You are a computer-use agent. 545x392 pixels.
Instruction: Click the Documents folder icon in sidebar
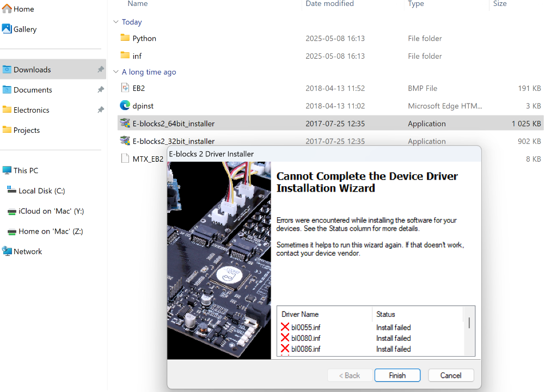point(7,90)
